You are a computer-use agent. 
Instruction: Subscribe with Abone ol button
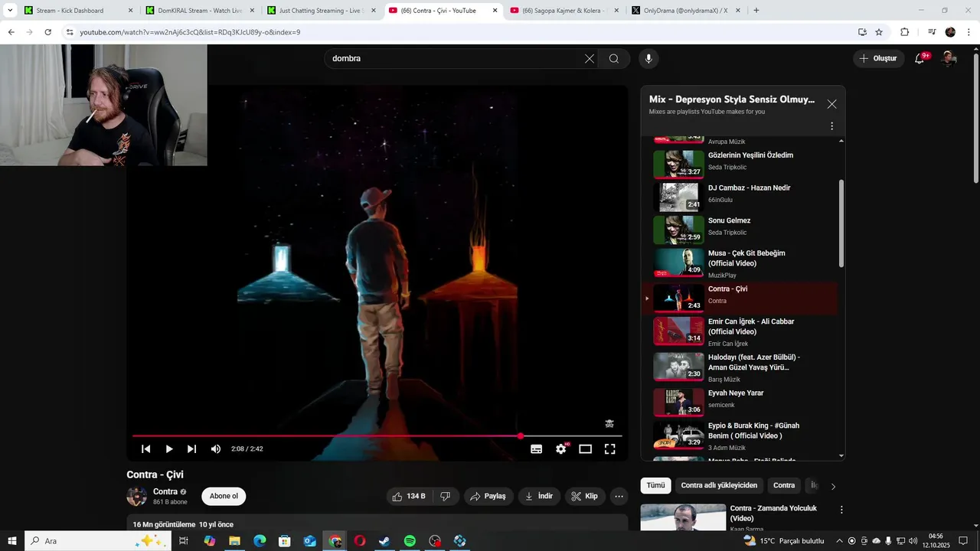tap(224, 497)
